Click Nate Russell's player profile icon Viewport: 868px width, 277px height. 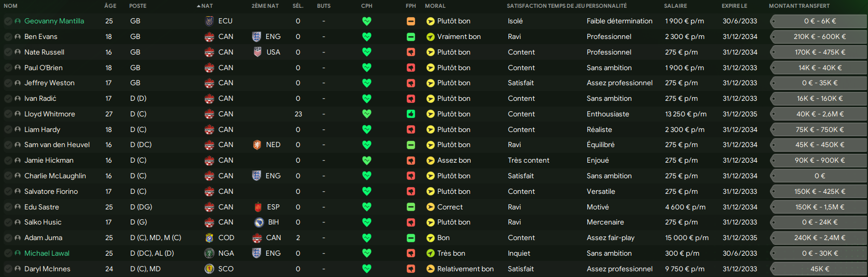tap(18, 52)
